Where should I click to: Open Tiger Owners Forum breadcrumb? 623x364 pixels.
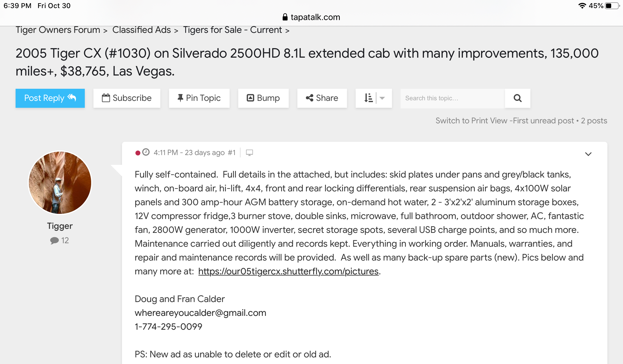[x=58, y=30]
